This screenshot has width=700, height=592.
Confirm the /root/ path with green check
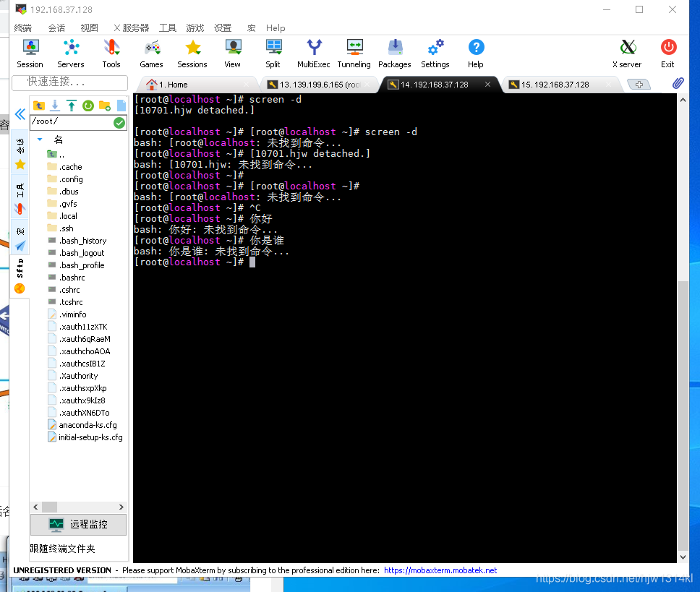point(119,123)
